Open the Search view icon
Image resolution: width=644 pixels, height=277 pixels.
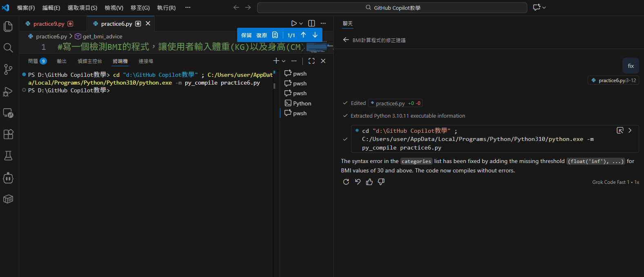click(8, 48)
